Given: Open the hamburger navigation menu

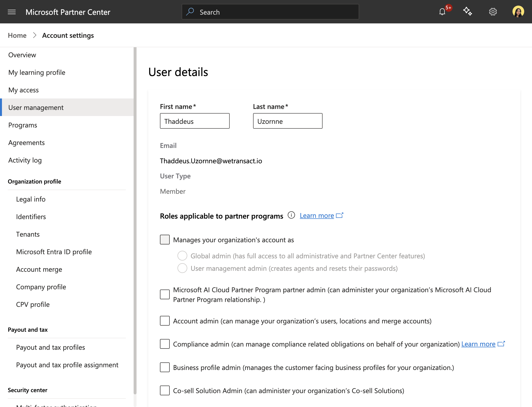Looking at the screenshot, I should point(12,12).
